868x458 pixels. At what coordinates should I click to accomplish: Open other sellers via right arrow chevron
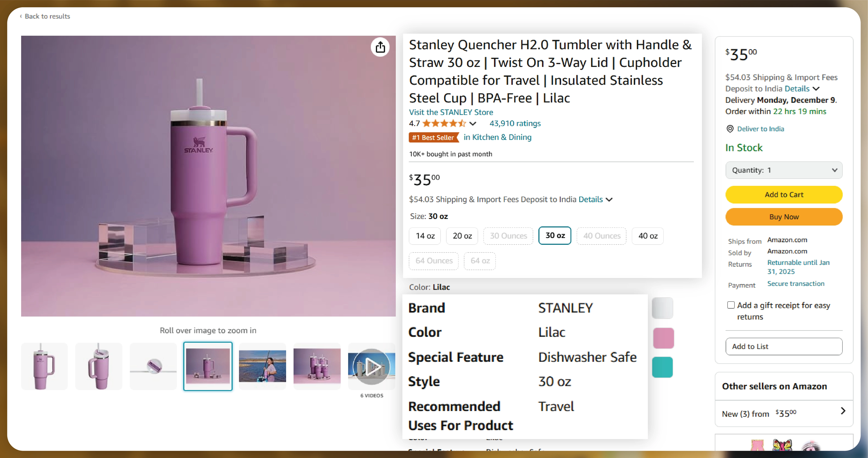(843, 411)
